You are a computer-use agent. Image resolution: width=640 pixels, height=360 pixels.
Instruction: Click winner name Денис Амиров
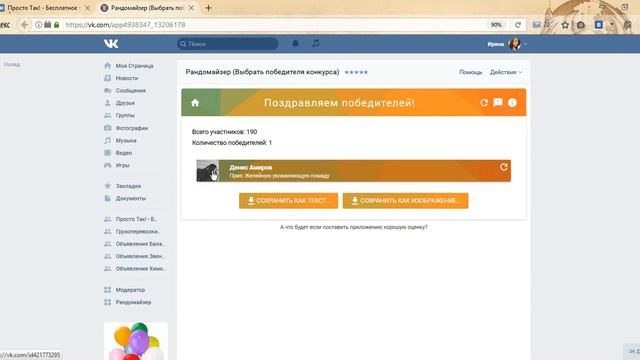[251, 167]
